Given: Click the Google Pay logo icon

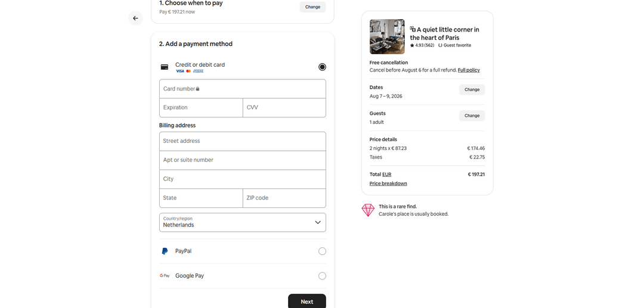Looking at the screenshot, I should click(x=165, y=276).
